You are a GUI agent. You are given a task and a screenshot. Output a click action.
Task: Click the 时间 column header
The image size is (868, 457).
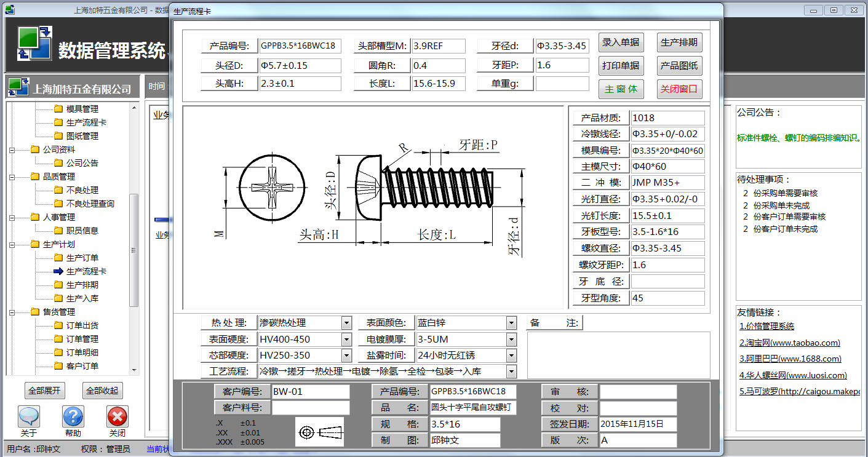tap(156, 86)
